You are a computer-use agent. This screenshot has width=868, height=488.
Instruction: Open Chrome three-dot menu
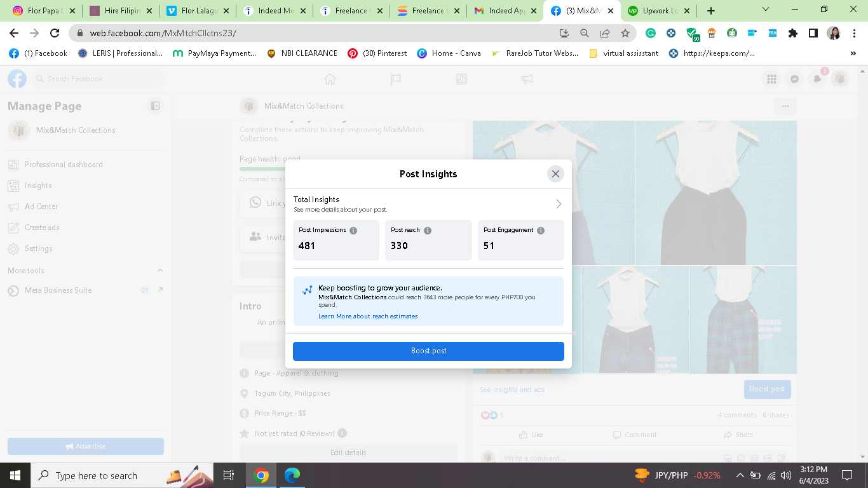(854, 33)
